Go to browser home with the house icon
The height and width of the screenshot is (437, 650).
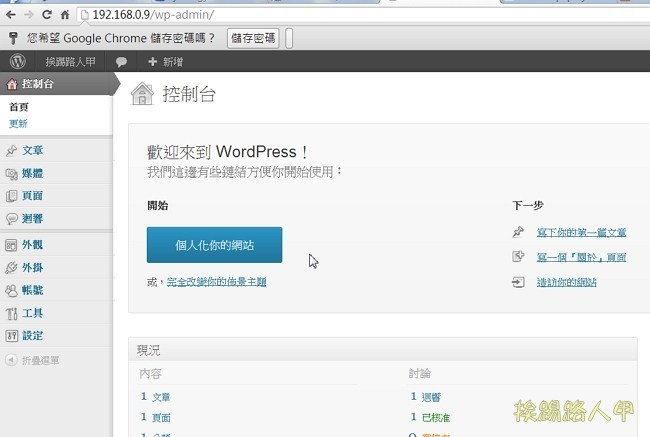[x=65, y=15]
